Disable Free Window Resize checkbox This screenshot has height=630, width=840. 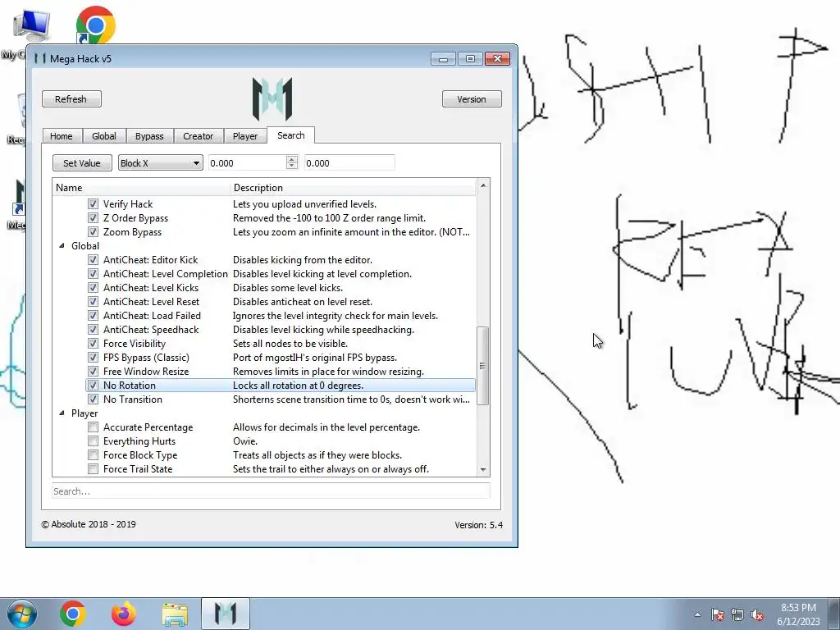[x=94, y=372]
